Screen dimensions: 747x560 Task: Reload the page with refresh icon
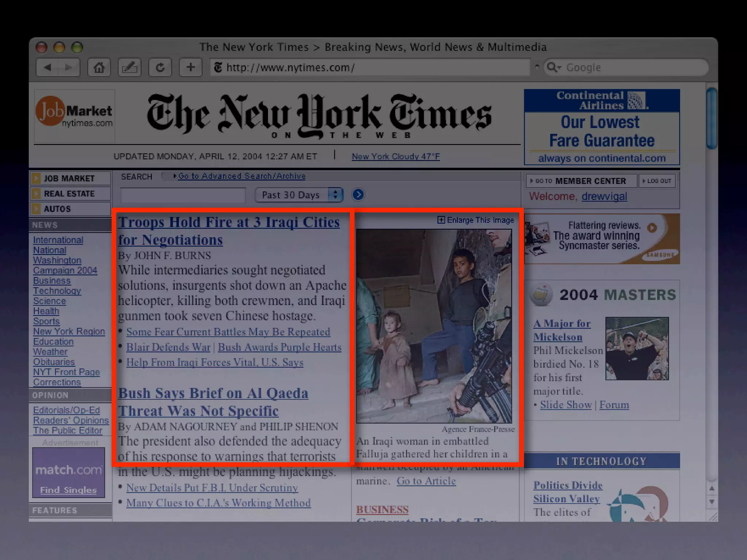160,67
